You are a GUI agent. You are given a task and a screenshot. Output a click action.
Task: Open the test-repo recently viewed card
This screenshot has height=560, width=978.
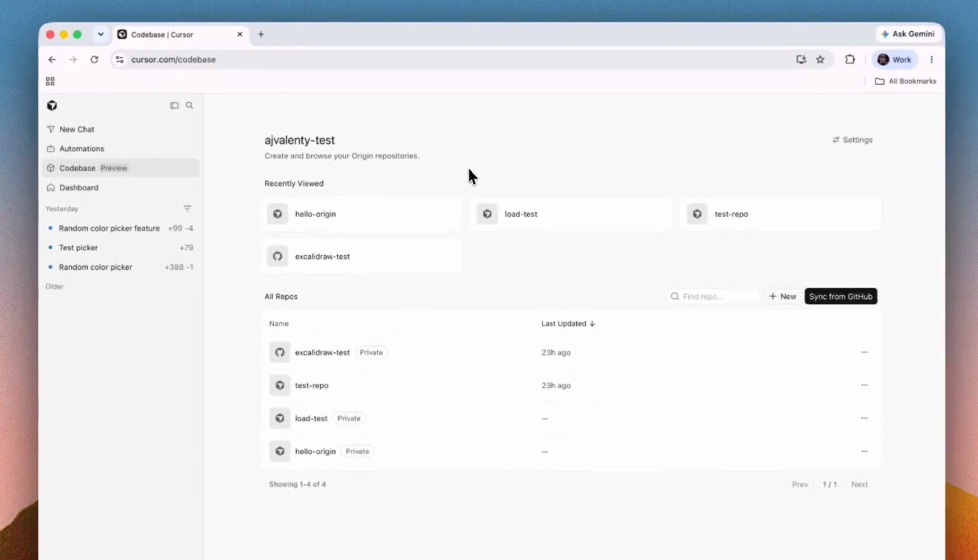tap(781, 214)
